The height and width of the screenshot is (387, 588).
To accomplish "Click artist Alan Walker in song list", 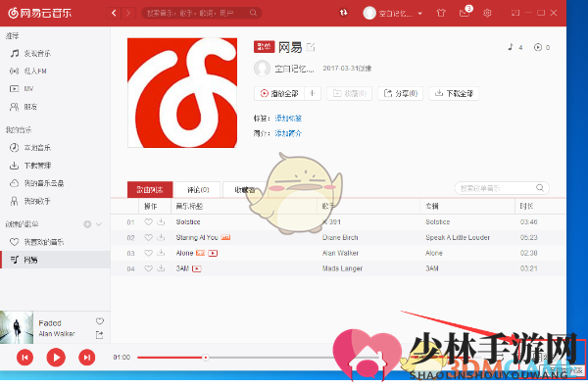I will pyautogui.click(x=340, y=253).
